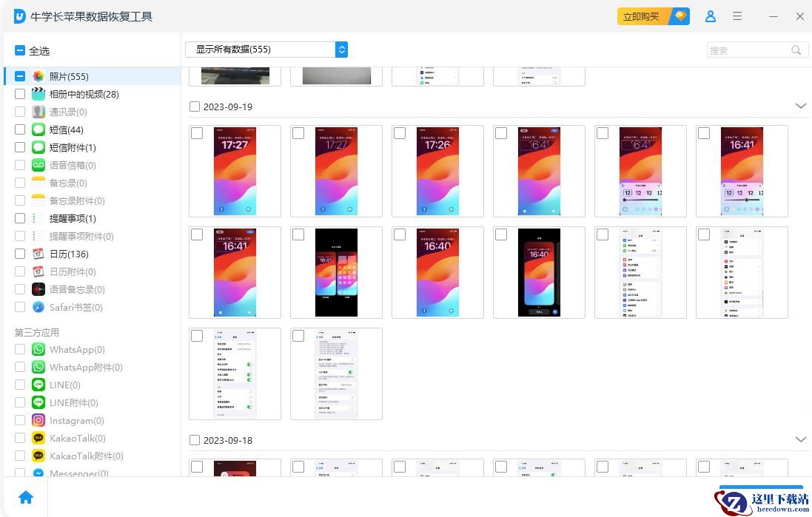Collapse the 2023-09-18 date group chevron
The width and height of the screenshot is (812, 517).
(801, 440)
